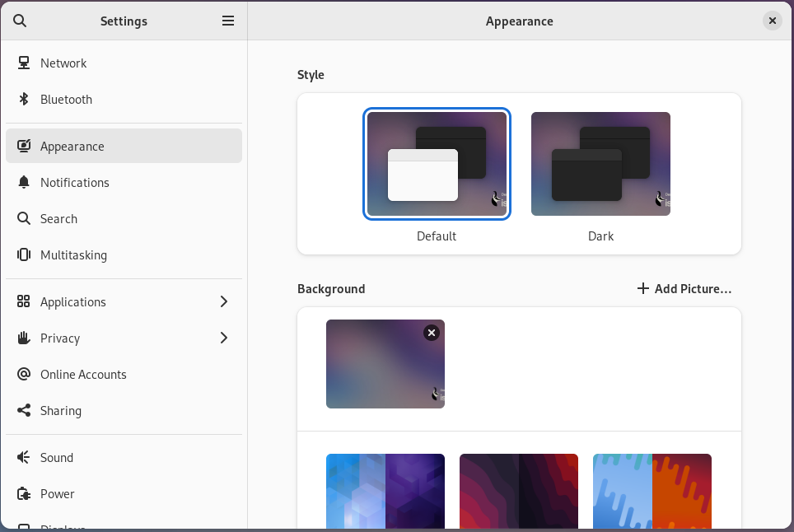794x532 pixels.
Task: Select the Default style option
Action: pyautogui.click(x=437, y=165)
